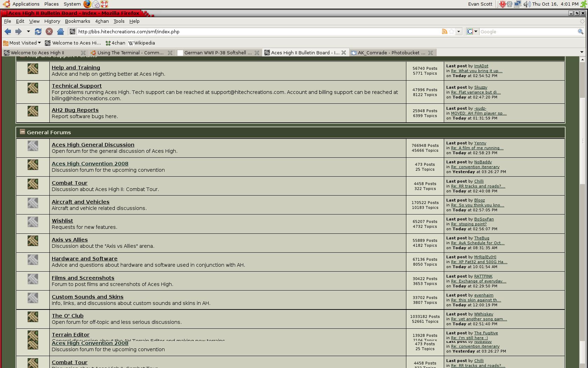The height and width of the screenshot is (368, 588).
Task: View last poster WWhiskey's profile
Action: (x=484, y=314)
